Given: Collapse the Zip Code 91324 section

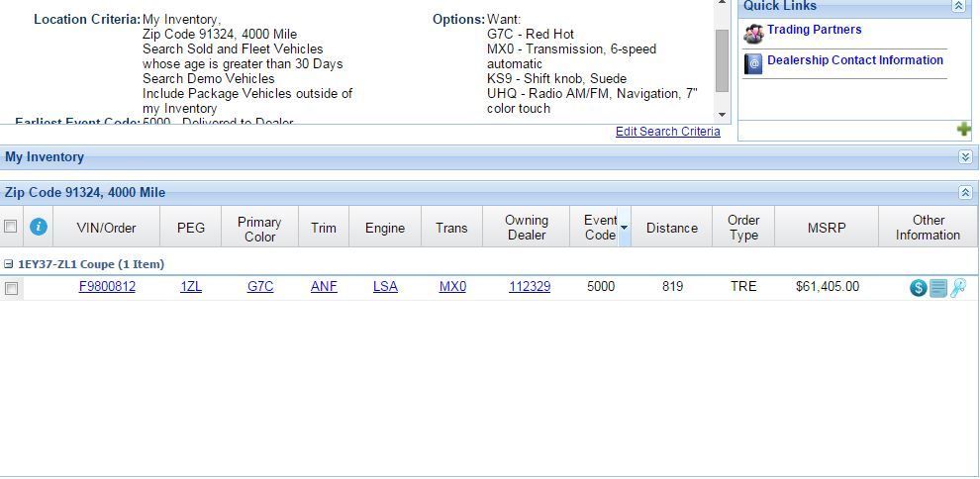Looking at the screenshot, I should coord(965,193).
